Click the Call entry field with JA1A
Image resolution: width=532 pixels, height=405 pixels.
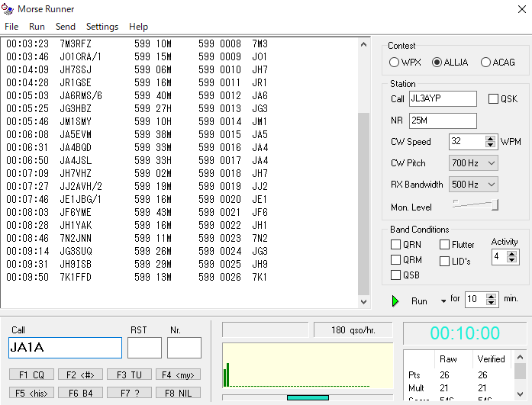(65, 348)
